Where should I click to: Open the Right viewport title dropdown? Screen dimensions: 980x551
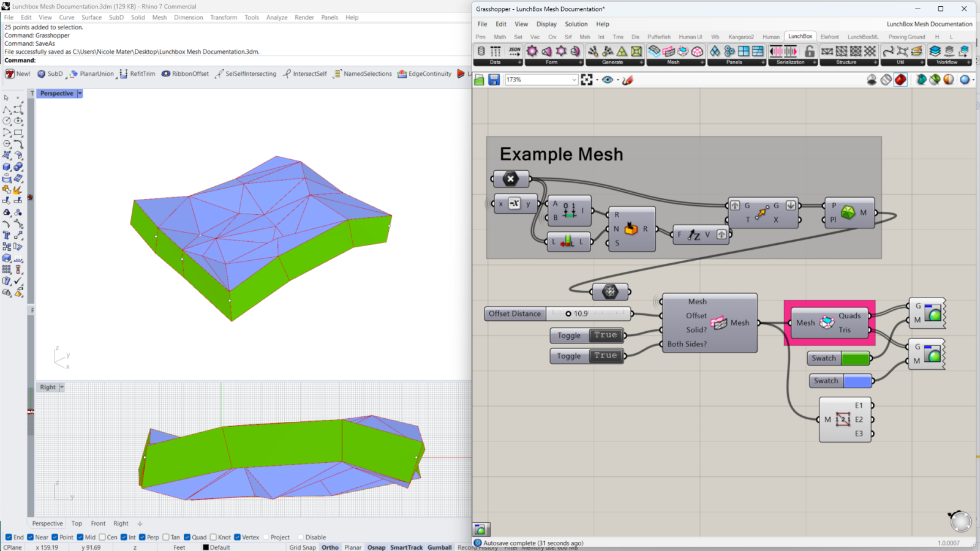point(60,387)
